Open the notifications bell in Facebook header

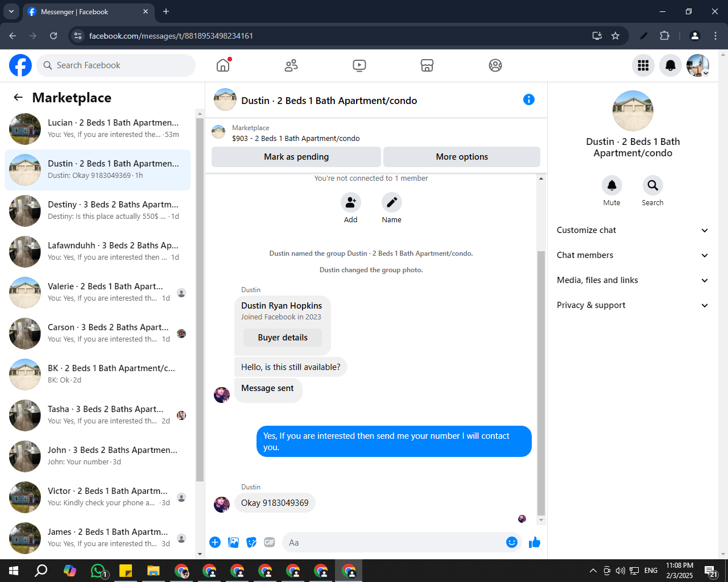(671, 65)
